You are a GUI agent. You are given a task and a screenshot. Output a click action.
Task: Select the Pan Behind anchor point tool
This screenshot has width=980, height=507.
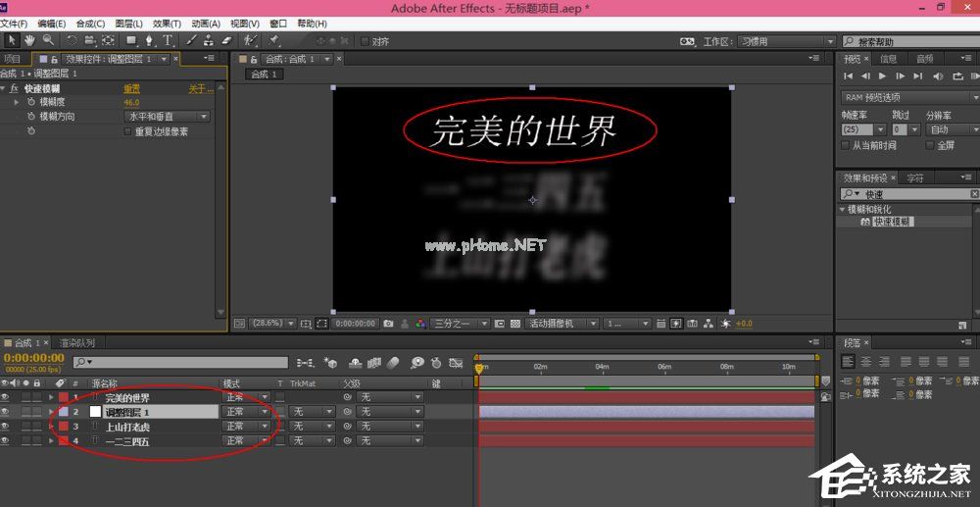click(x=108, y=40)
